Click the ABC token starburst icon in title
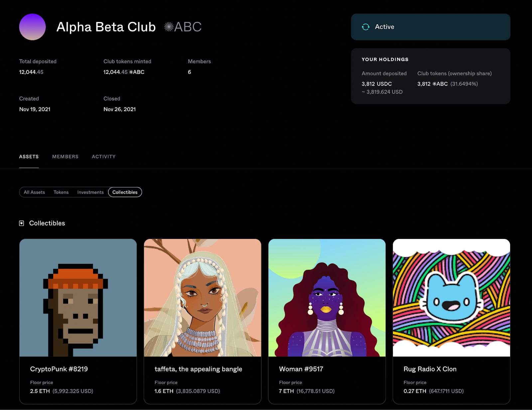 (169, 27)
